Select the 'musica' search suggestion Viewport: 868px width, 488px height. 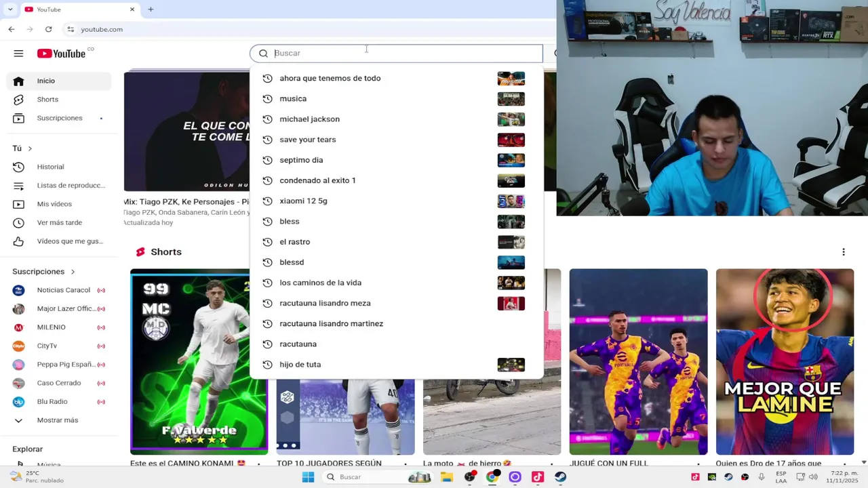pyautogui.click(x=396, y=99)
